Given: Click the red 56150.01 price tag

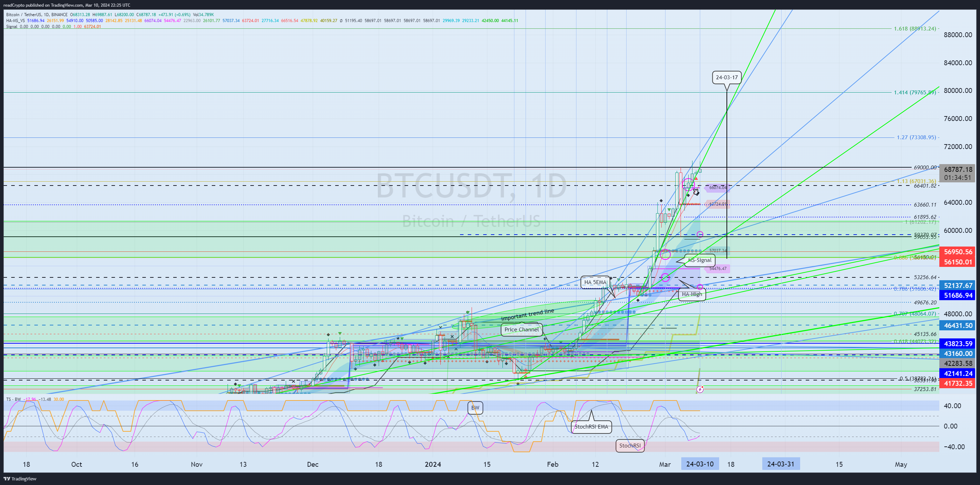Looking at the screenshot, I should (x=958, y=262).
